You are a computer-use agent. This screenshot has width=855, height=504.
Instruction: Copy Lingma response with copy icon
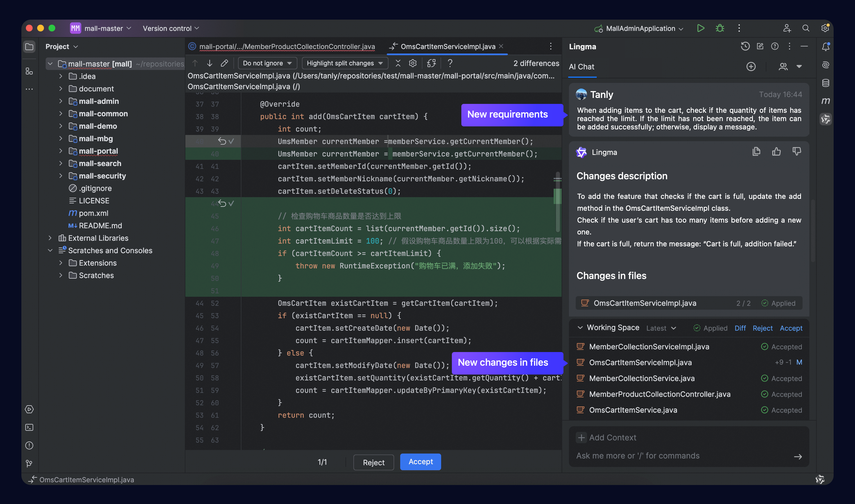tap(756, 152)
